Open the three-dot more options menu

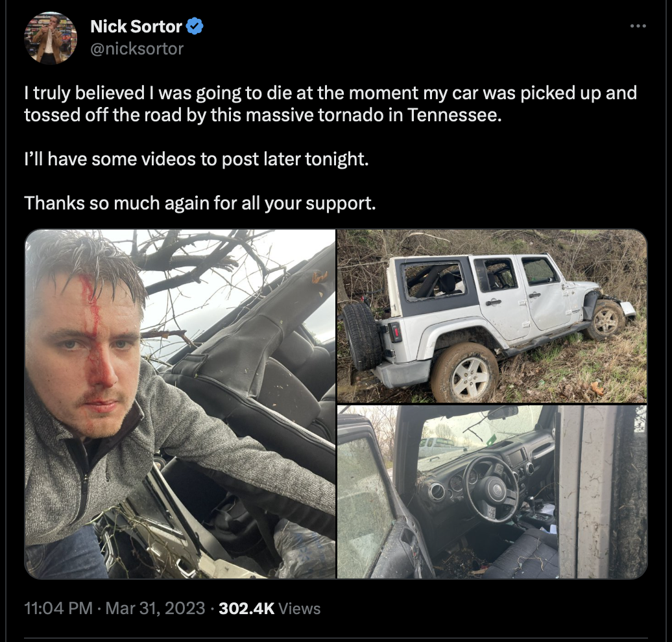(638, 27)
